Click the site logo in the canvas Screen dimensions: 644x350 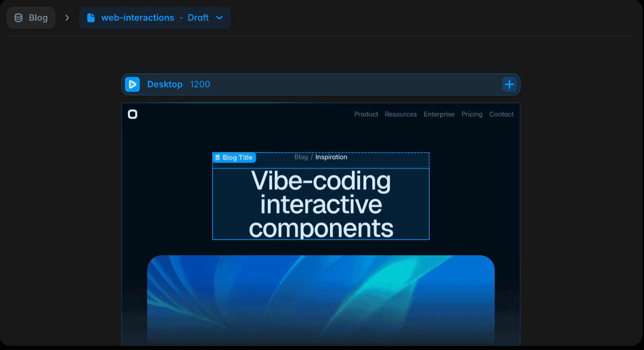click(132, 114)
